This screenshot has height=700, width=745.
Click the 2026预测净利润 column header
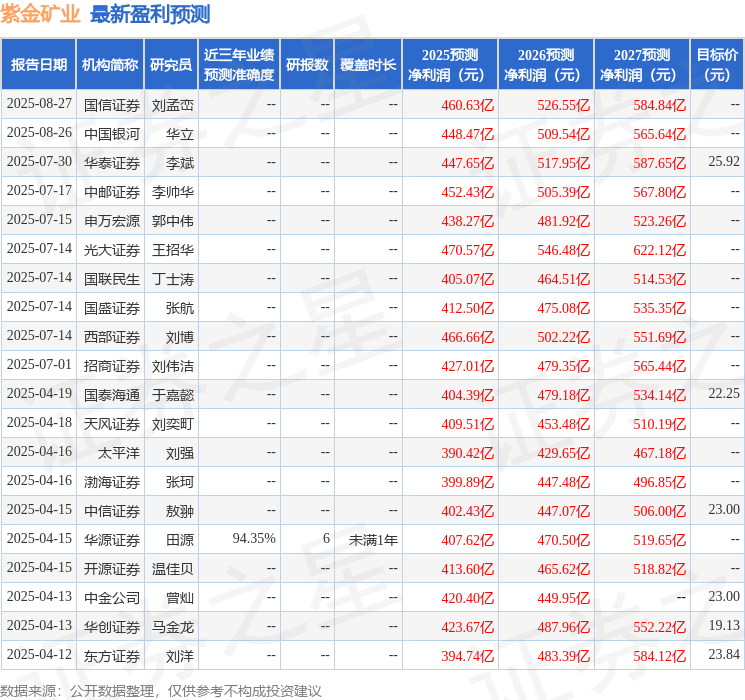tap(546, 64)
